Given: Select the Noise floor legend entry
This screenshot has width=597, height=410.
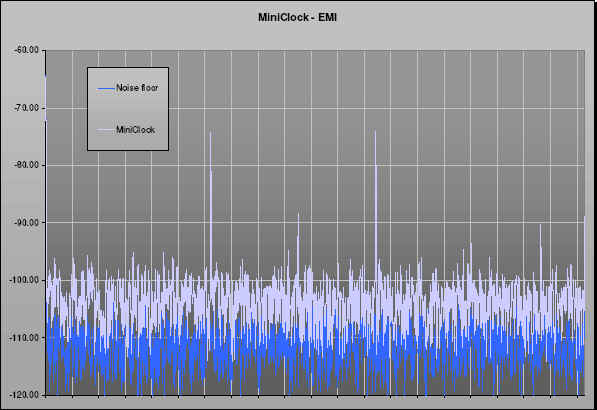Looking at the screenshot, I should [128, 88].
